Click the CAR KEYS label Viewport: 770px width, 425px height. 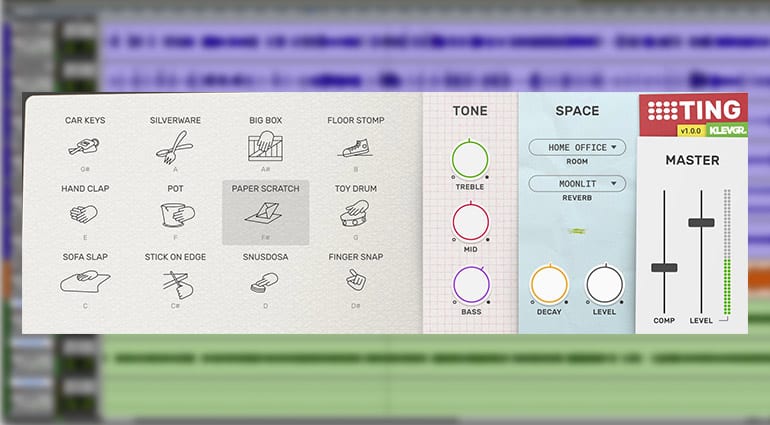click(85, 120)
